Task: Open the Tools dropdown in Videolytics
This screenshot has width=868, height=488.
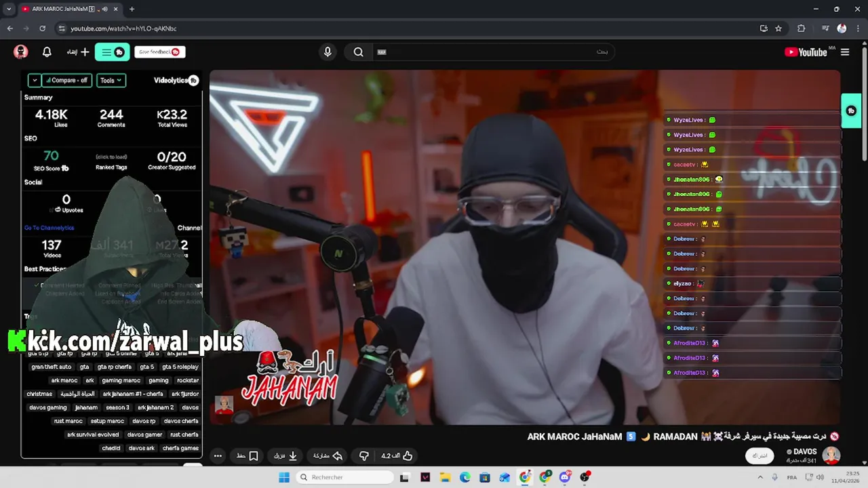Action: pyautogui.click(x=111, y=80)
